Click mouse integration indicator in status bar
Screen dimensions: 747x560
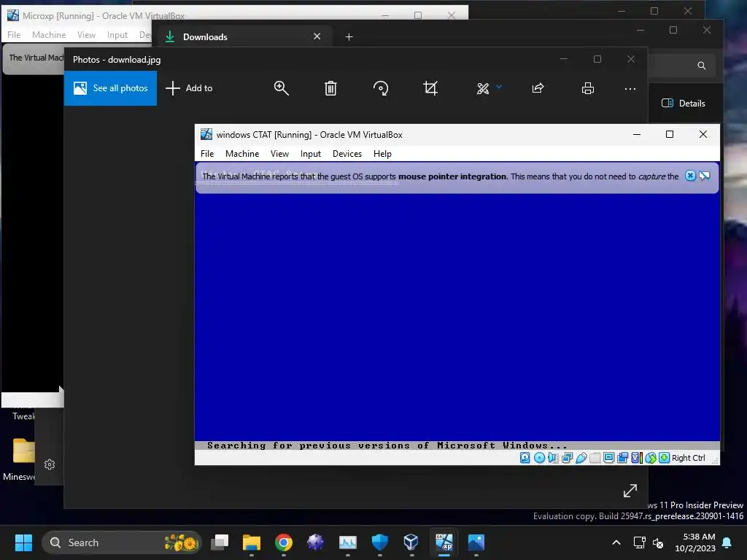[650, 458]
